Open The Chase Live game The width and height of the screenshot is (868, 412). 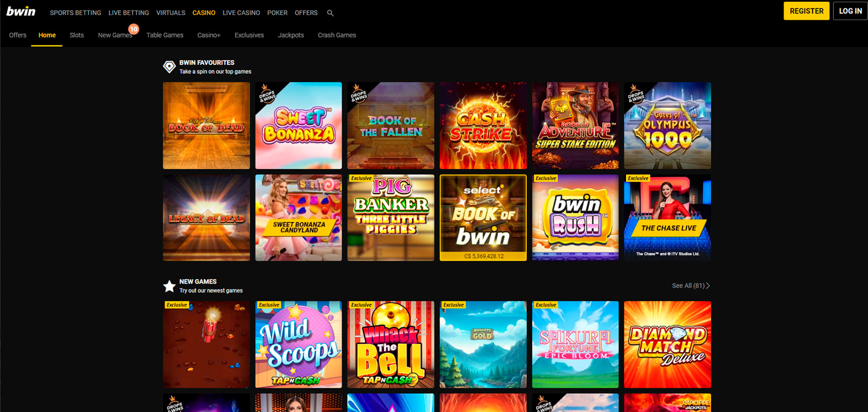[x=668, y=218]
